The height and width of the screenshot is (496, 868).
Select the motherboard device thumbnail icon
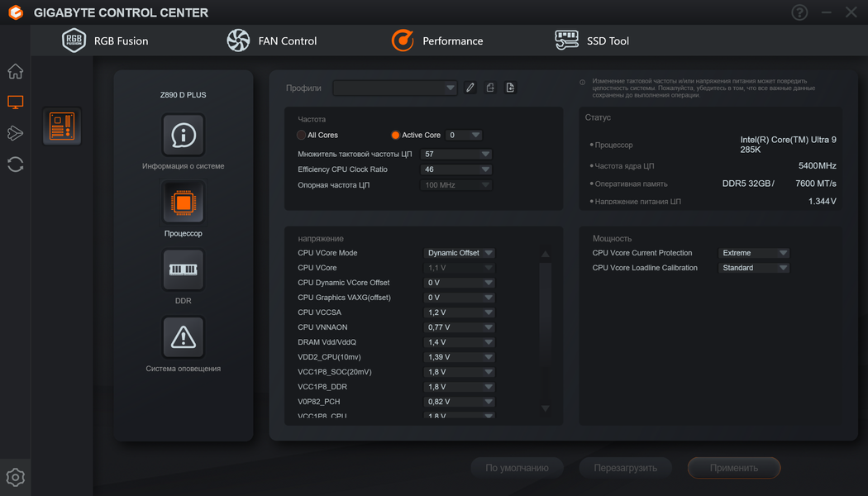pos(62,126)
